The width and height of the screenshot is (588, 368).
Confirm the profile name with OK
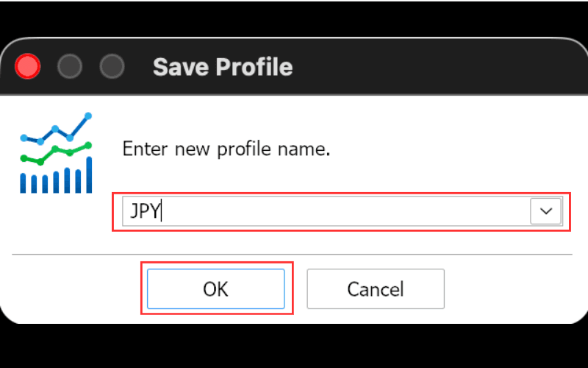[215, 289]
